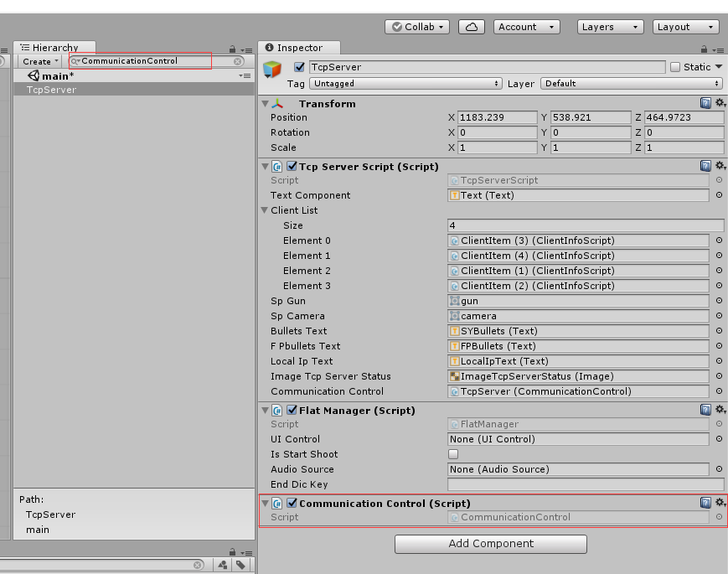The height and width of the screenshot is (574, 728).
Task: Toggle the TcpServer active checkbox
Action: coord(299,67)
